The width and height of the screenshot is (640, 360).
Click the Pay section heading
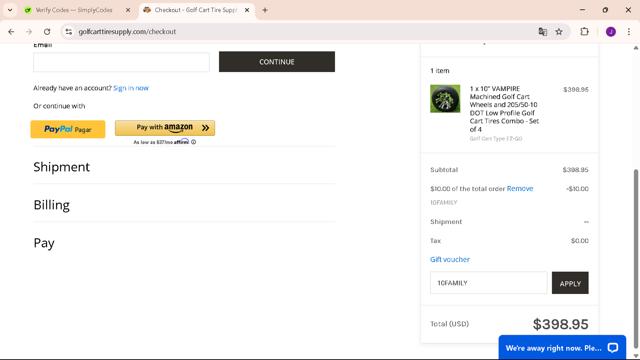[x=44, y=243]
